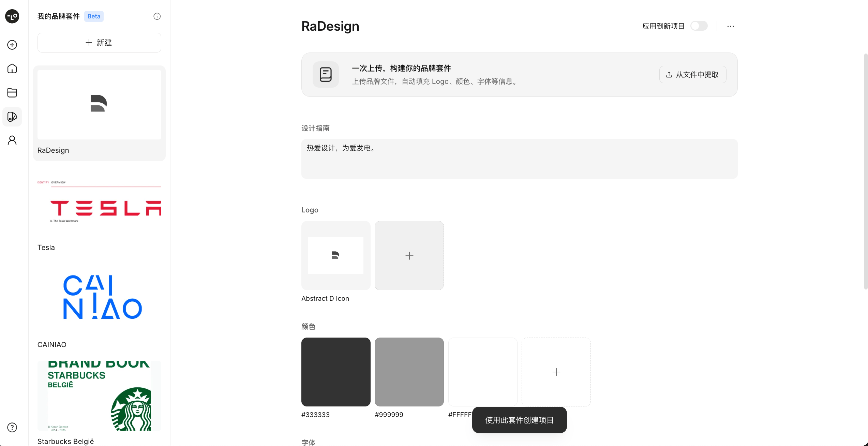Select the brand kit icon in sidebar
This screenshot has height=446, width=868.
point(12,117)
